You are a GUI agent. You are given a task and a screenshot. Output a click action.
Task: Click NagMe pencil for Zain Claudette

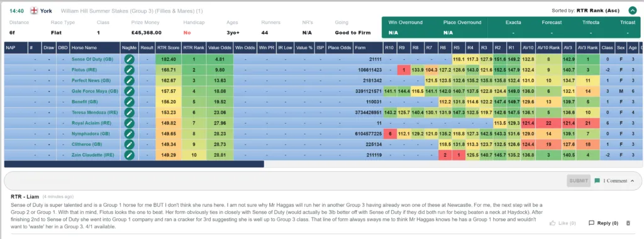pos(130,155)
